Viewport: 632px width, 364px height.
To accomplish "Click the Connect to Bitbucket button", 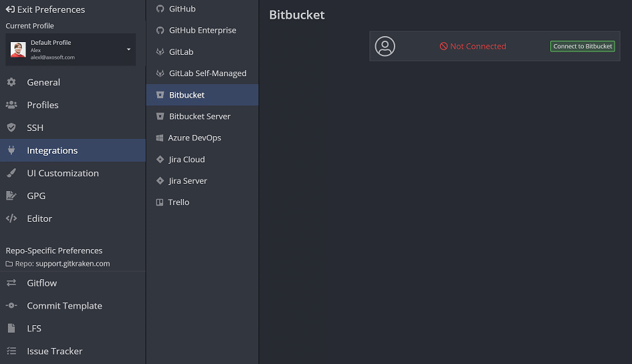I will (x=583, y=46).
